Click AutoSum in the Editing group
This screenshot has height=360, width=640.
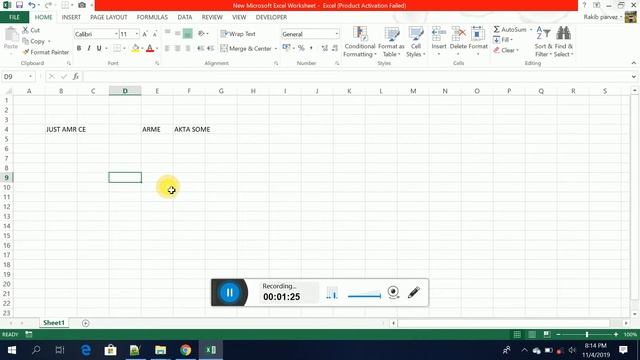(510, 30)
